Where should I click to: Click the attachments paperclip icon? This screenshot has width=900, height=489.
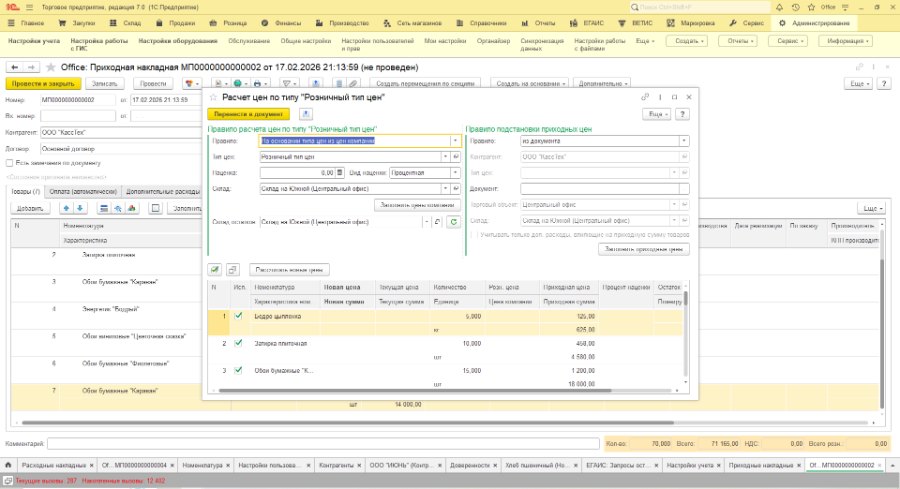coord(354,84)
